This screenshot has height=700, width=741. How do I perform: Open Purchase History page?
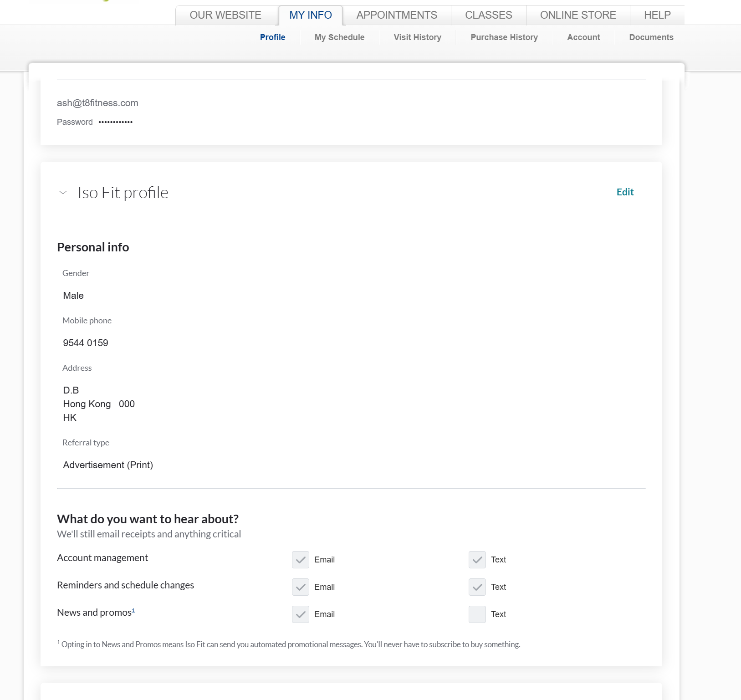click(x=504, y=37)
